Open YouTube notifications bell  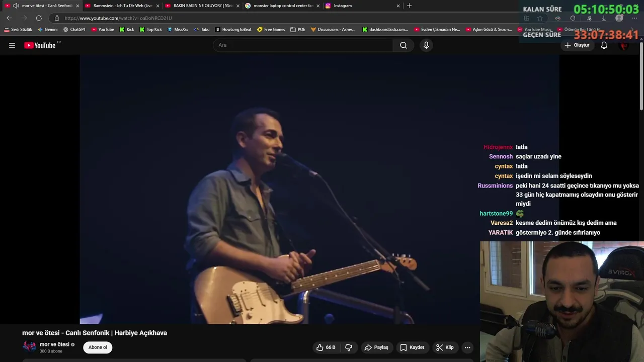point(604,45)
